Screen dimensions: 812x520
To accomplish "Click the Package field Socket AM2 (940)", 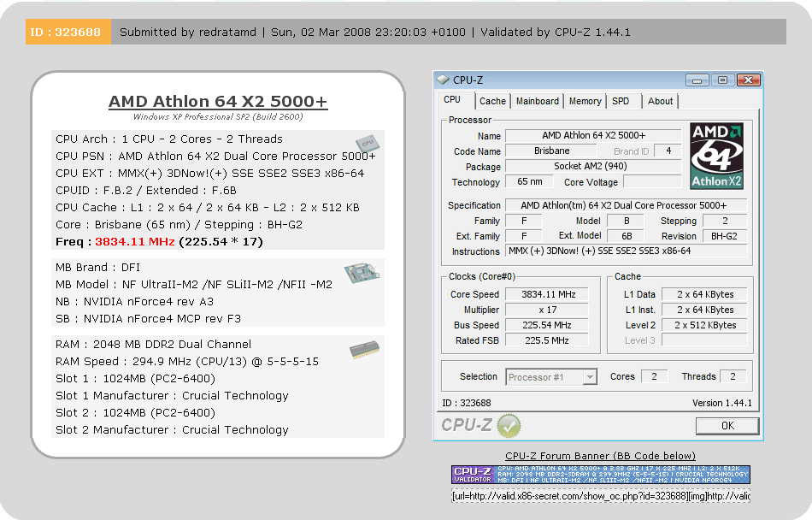I will [593, 166].
